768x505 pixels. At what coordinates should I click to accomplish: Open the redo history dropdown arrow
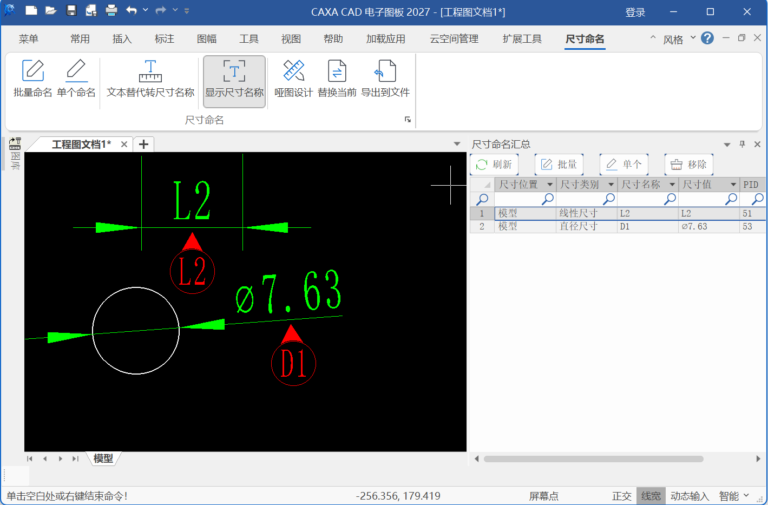tap(175, 10)
